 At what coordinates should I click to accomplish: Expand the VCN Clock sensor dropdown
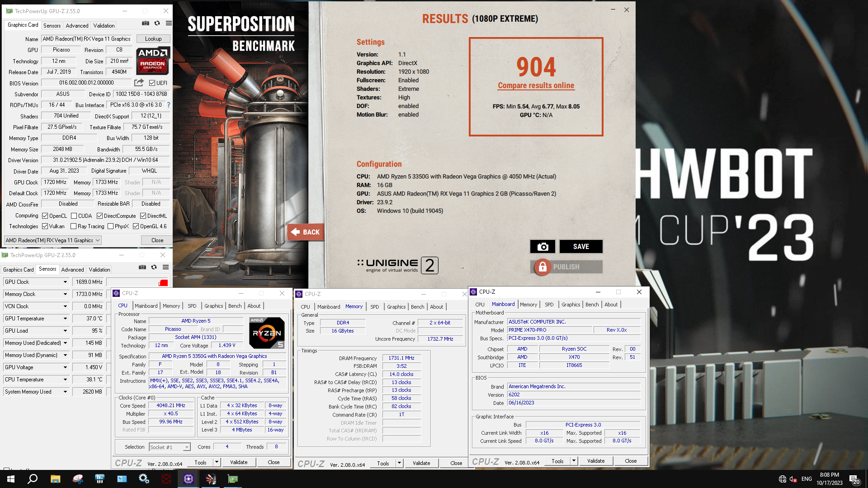65,306
